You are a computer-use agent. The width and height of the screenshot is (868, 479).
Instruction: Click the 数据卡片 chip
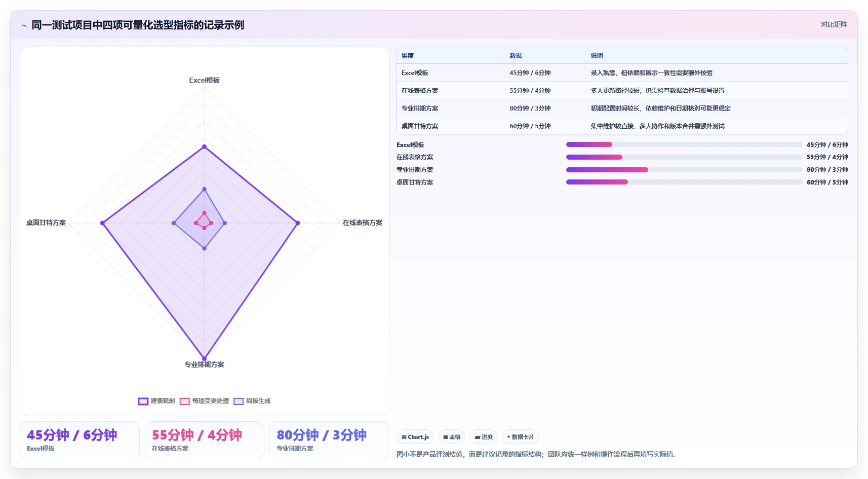[521, 437]
